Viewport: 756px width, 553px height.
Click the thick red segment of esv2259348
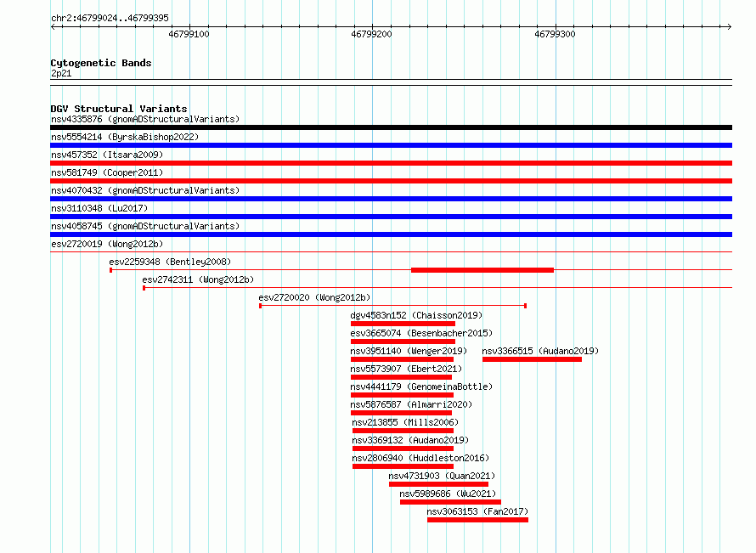pyautogui.click(x=482, y=270)
